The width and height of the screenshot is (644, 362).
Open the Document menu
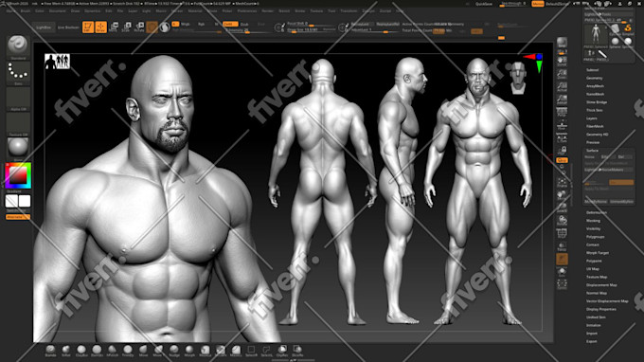58,10
